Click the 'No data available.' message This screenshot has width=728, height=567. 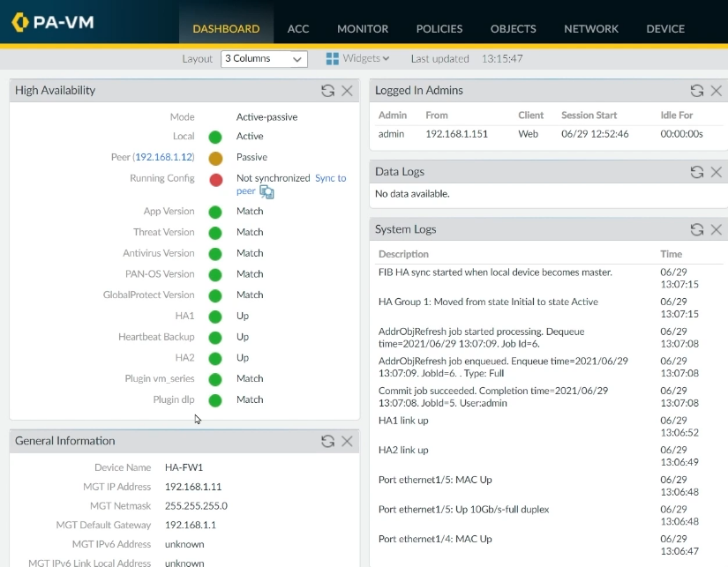click(412, 193)
